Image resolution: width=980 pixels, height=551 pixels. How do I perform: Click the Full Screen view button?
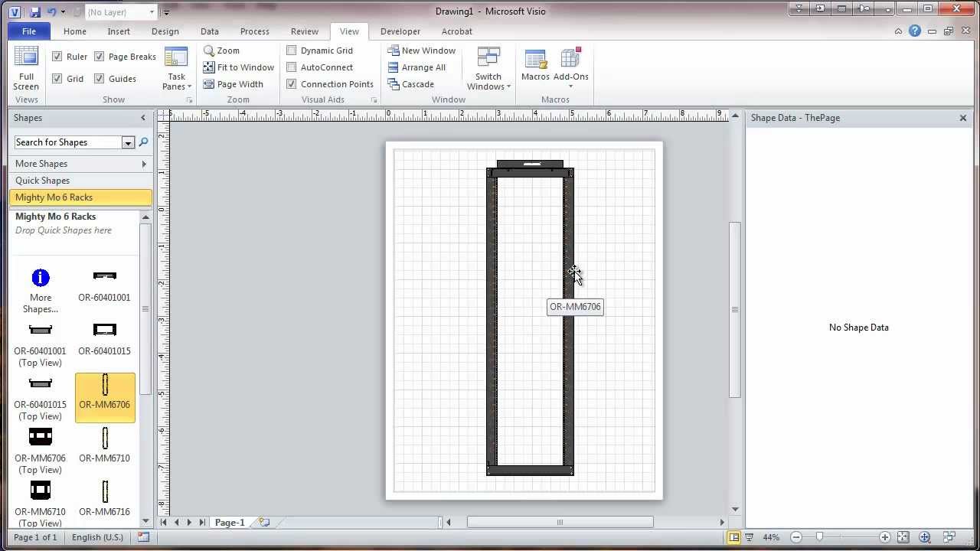coord(26,69)
